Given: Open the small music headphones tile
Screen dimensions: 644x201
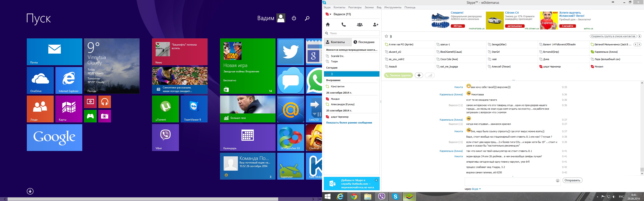Looking at the screenshot, I should point(104,102).
